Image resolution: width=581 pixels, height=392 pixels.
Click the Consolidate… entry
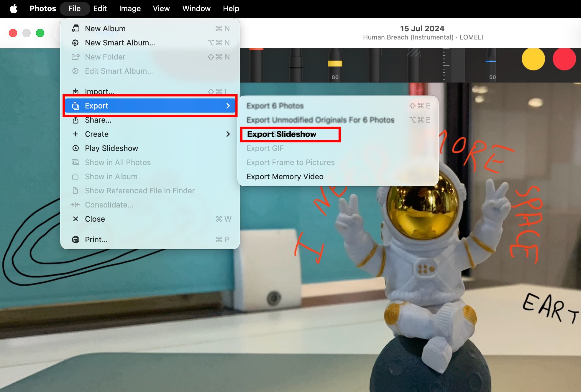click(x=150, y=205)
